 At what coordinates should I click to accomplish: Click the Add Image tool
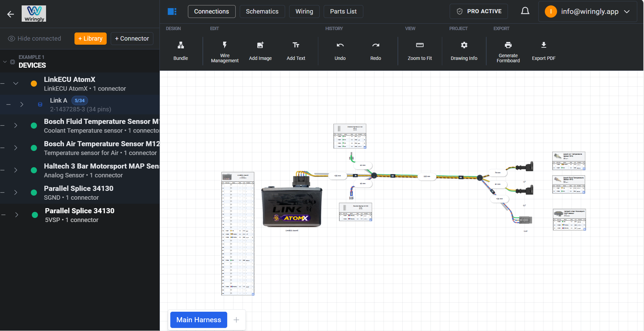[260, 51]
